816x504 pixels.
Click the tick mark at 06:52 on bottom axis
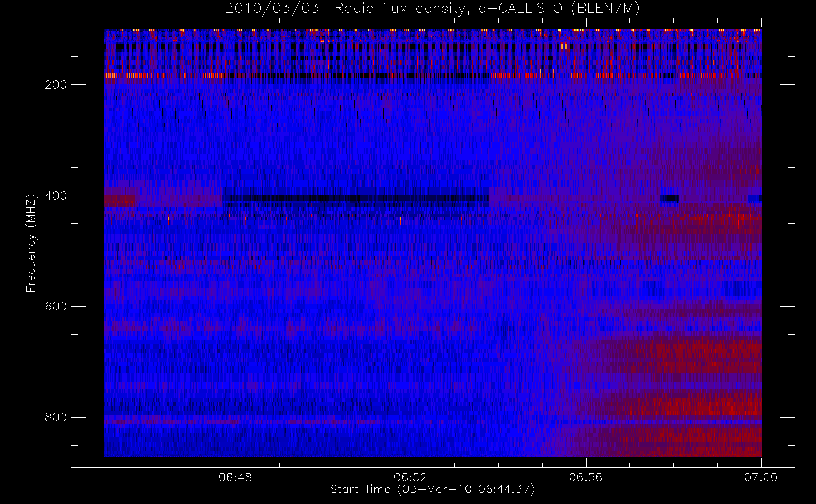(x=411, y=463)
